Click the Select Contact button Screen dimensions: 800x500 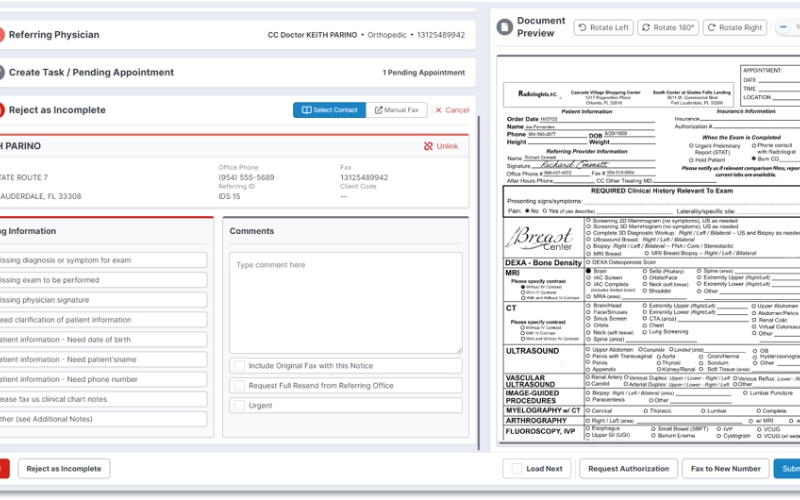point(329,110)
